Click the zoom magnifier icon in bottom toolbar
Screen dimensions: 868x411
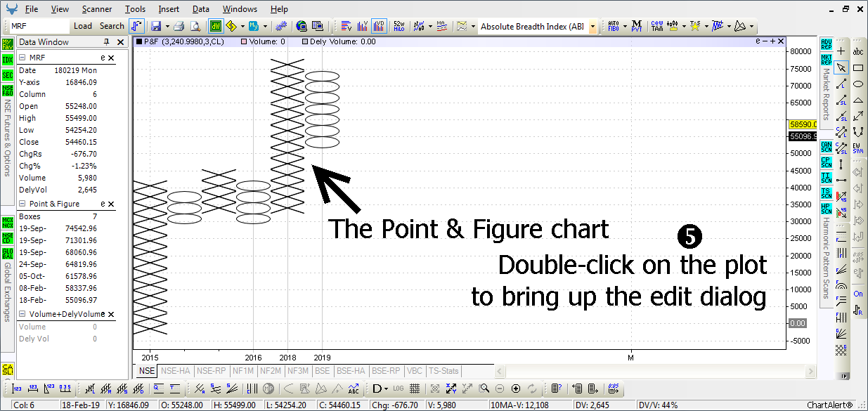tap(484, 389)
